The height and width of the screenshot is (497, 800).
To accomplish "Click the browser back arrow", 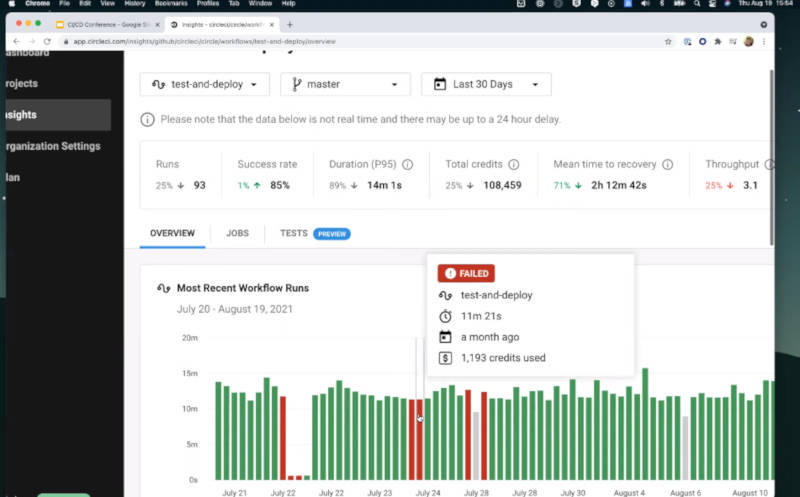I will pos(16,41).
